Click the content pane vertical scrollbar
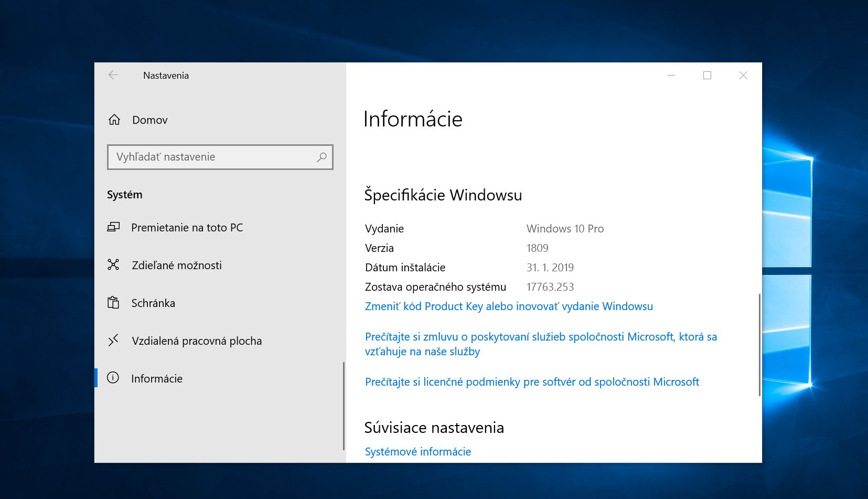868x499 pixels. pyautogui.click(x=759, y=345)
